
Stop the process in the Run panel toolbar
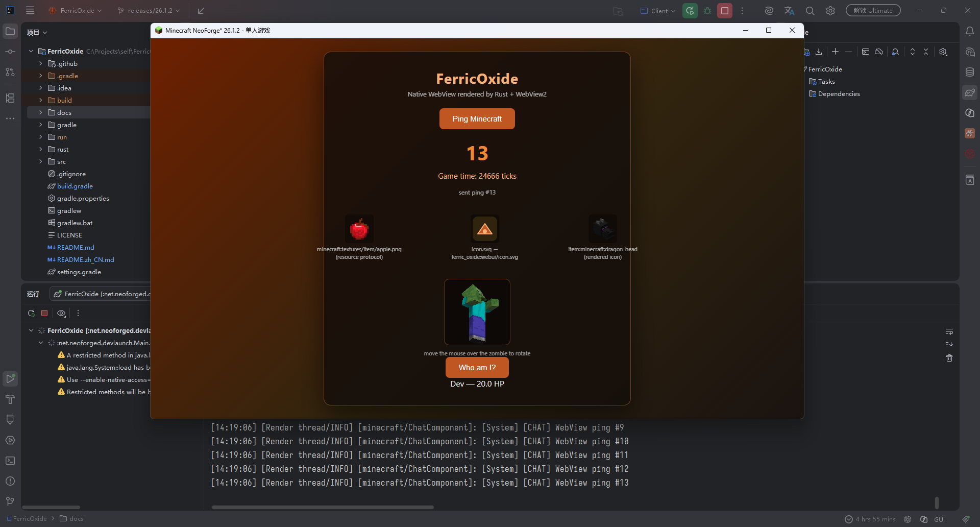44,313
